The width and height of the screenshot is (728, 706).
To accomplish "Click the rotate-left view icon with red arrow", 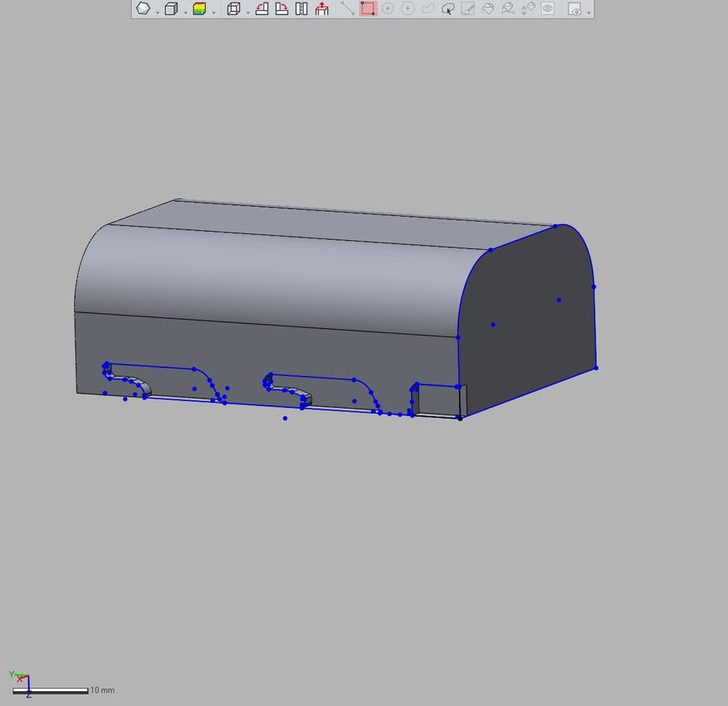I will 261,9.
